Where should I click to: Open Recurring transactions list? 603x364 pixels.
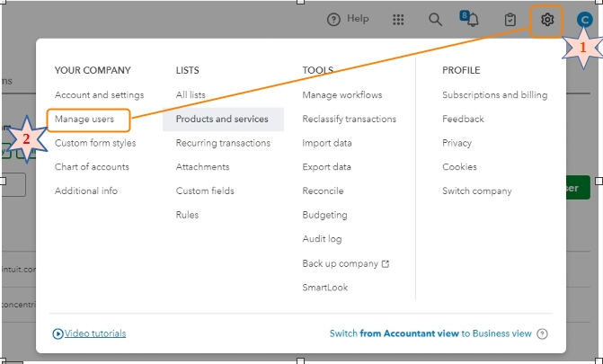[223, 143]
